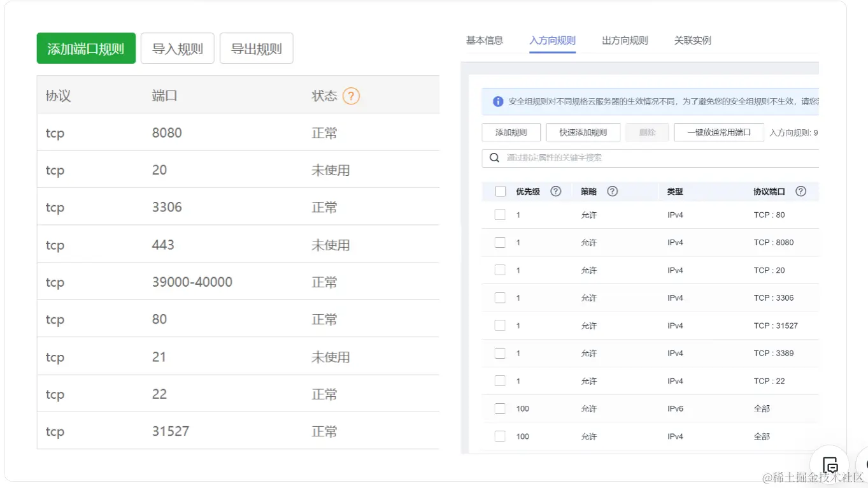Open the floating feedback icon at bottom right

(x=829, y=464)
